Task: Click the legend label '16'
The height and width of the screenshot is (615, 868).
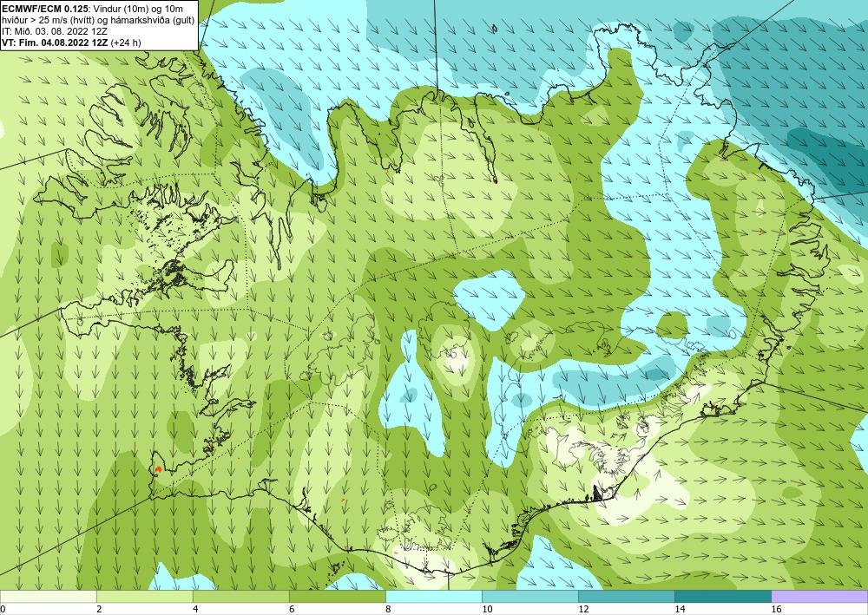Action: 776,609
